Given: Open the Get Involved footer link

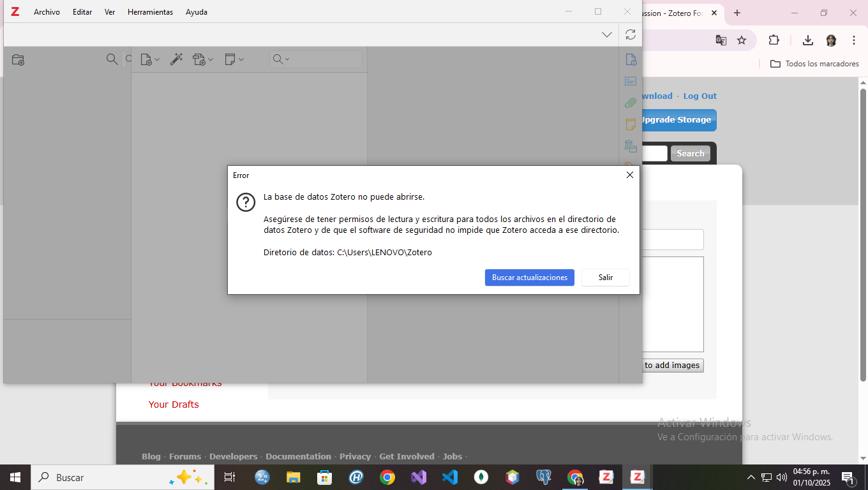Looking at the screenshot, I should (407, 456).
